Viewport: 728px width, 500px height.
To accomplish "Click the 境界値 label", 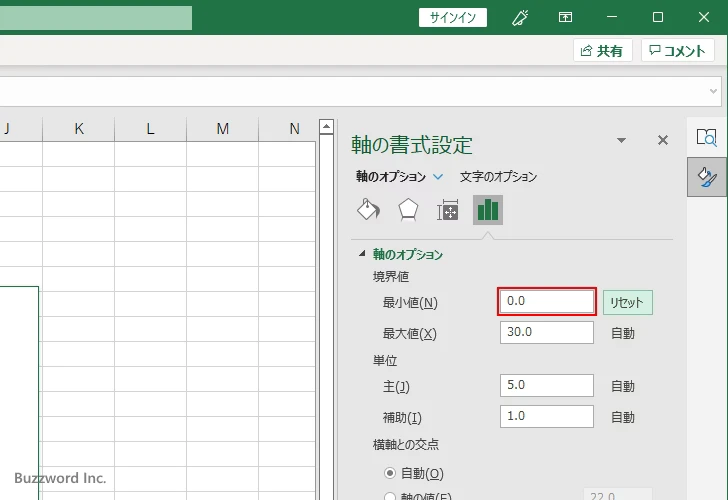I will coord(391,277).
